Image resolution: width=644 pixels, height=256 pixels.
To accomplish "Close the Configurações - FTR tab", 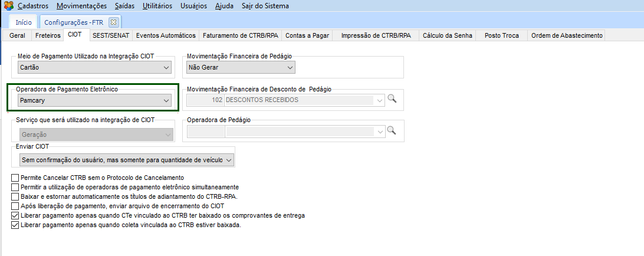I will (114, 22).
